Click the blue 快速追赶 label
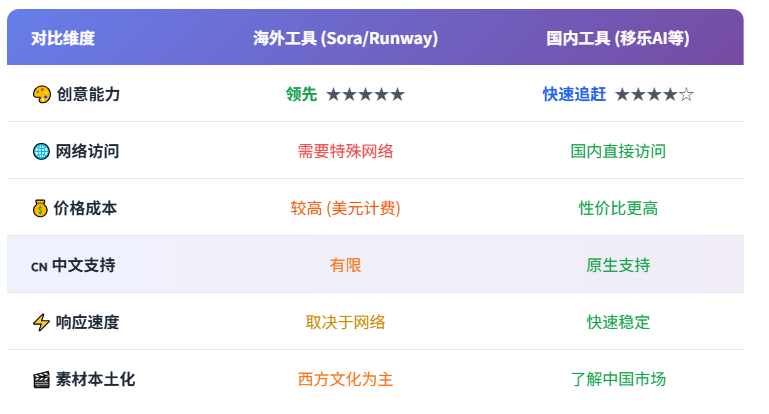Viewport: 769px width, 414px height. pos(575,94)
